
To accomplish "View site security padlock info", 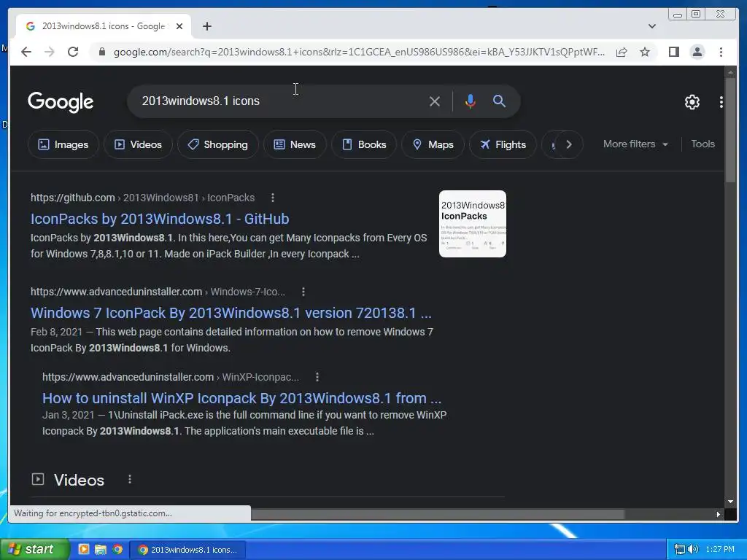I will click(101, 52).
